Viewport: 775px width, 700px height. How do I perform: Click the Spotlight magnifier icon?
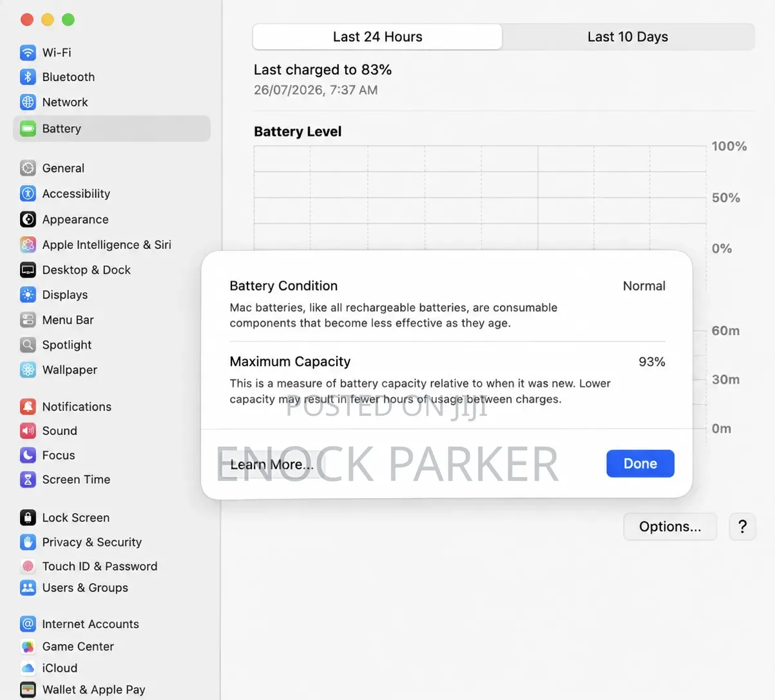point(28,345)
